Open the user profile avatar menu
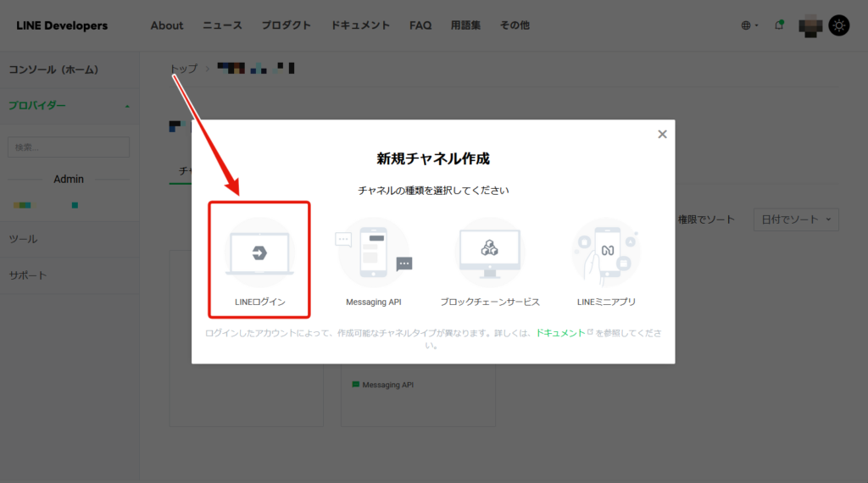 coord(810,25)
